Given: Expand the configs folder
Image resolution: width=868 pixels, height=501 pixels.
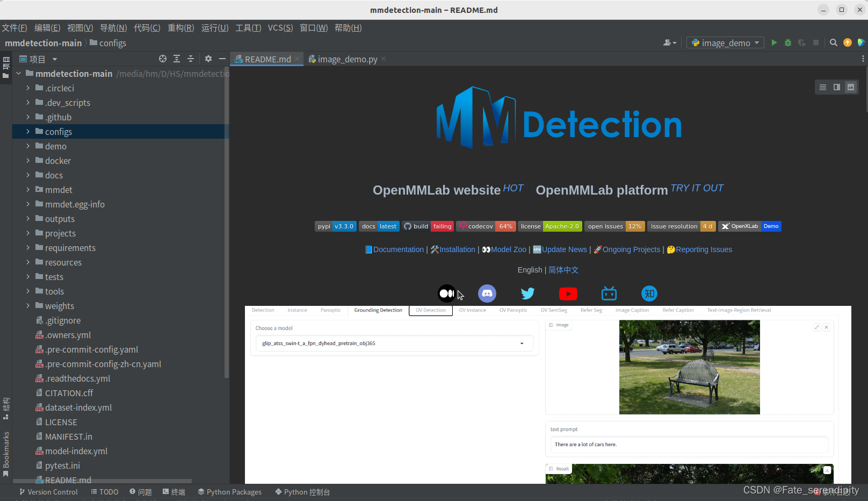Looking at the screenshot, I should click(28, 131).
